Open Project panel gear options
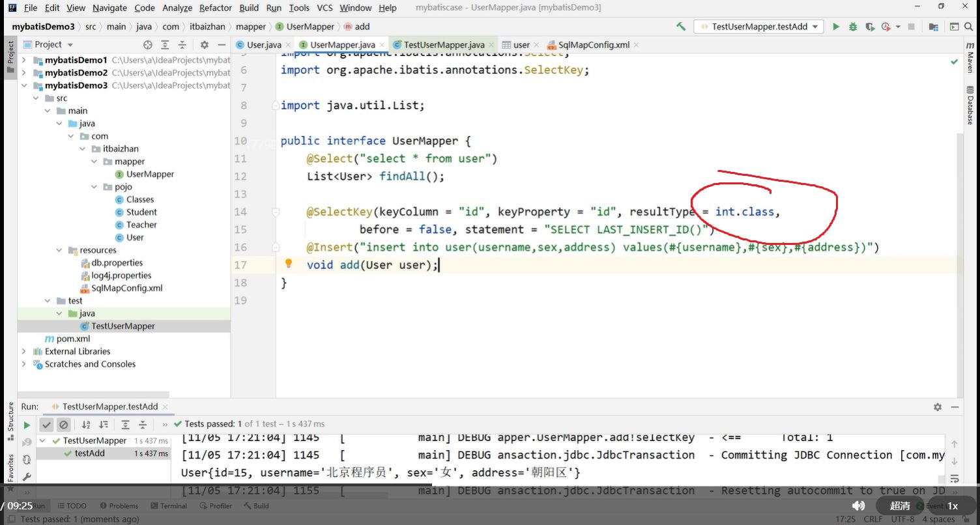980x525 pixels. (x=205, y=44)
